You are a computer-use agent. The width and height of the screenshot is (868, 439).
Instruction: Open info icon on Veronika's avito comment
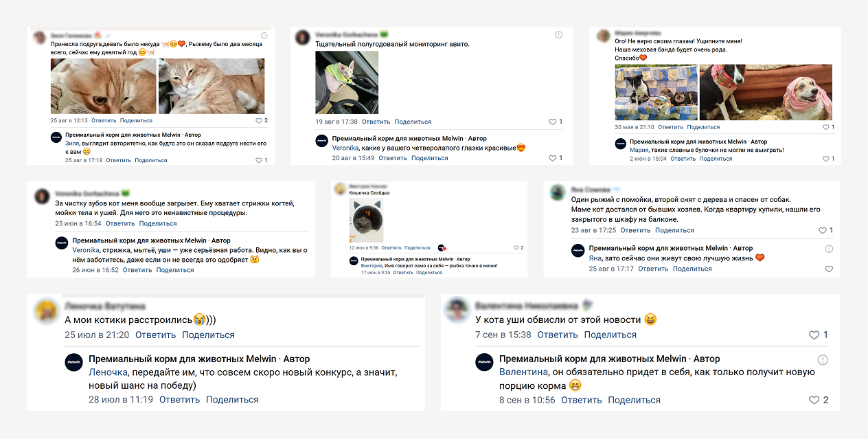coord(558,34)
